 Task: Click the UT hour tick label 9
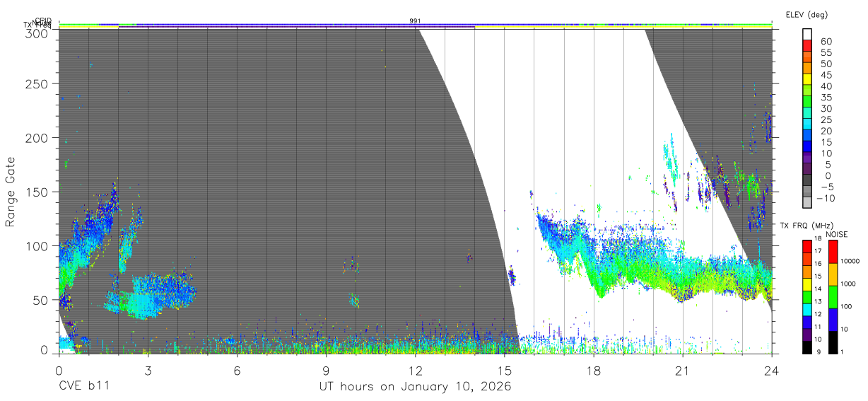coord(327,370)
